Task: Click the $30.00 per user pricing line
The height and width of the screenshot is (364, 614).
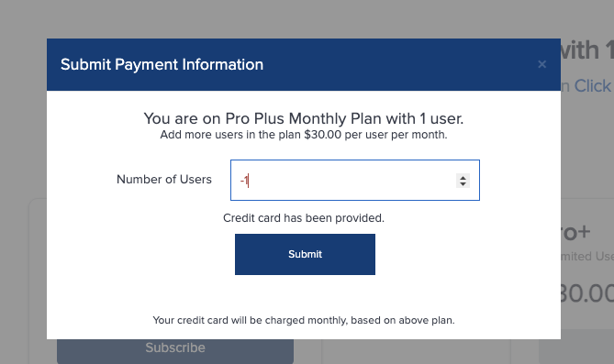Action: click(304, 135)
